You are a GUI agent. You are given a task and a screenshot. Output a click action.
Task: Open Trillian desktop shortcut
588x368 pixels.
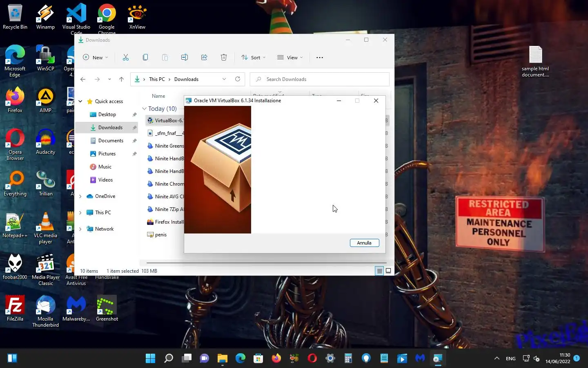(45, 183)
